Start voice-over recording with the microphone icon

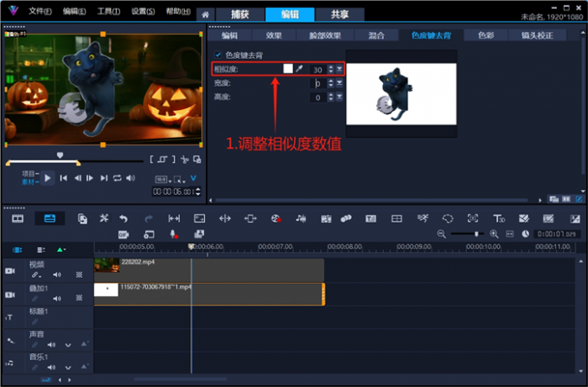click(x=174, y=235)
